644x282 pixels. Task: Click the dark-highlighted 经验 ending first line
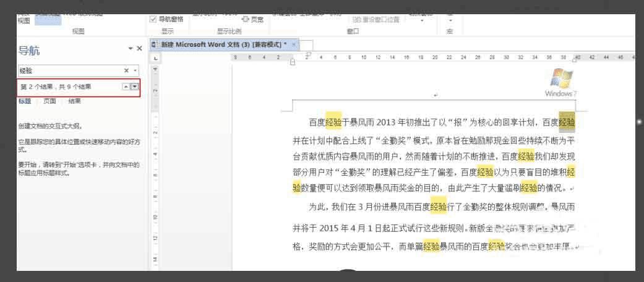(x=567, y=122)
